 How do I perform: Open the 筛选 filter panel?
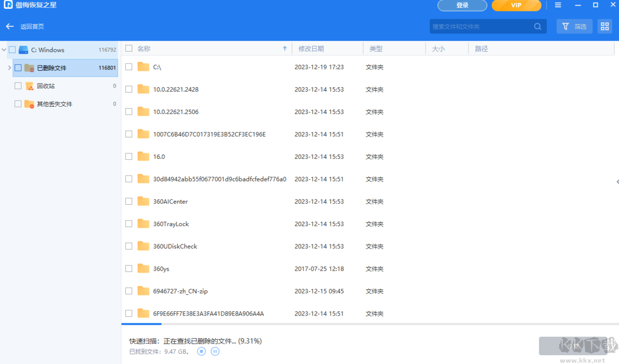coord(574,26)
